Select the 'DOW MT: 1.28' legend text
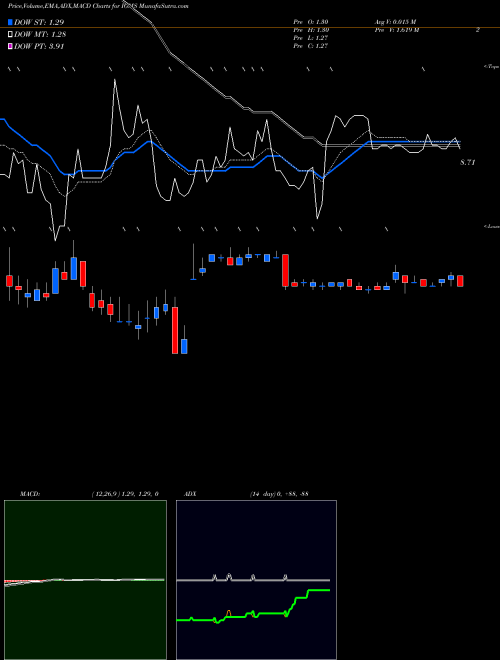Image resolution: width=500 pixels, height=660 pixels. pos(40,34)
